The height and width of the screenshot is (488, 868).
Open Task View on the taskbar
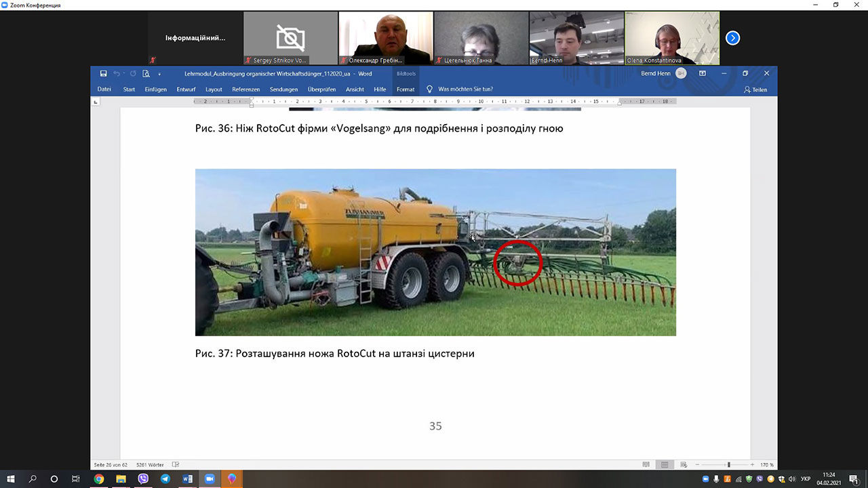coord(76,479)
